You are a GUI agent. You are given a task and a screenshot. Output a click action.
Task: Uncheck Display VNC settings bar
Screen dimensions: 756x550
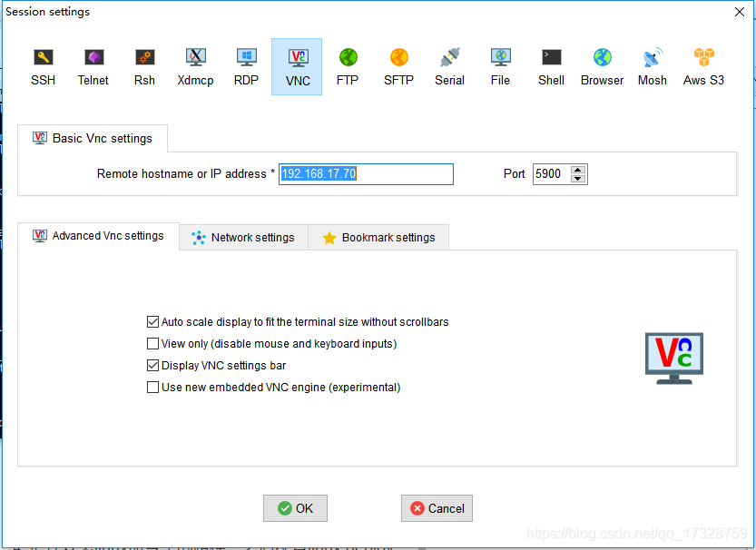[152, 366]
